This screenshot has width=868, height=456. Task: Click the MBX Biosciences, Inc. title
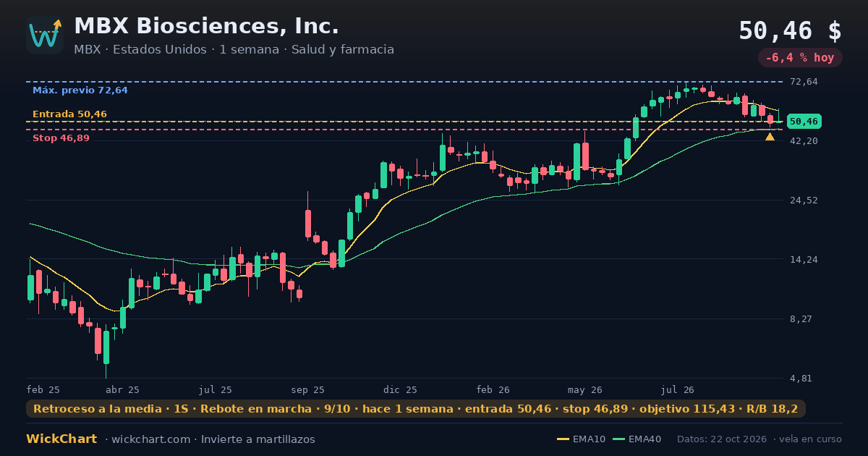(x=206, y=26)
